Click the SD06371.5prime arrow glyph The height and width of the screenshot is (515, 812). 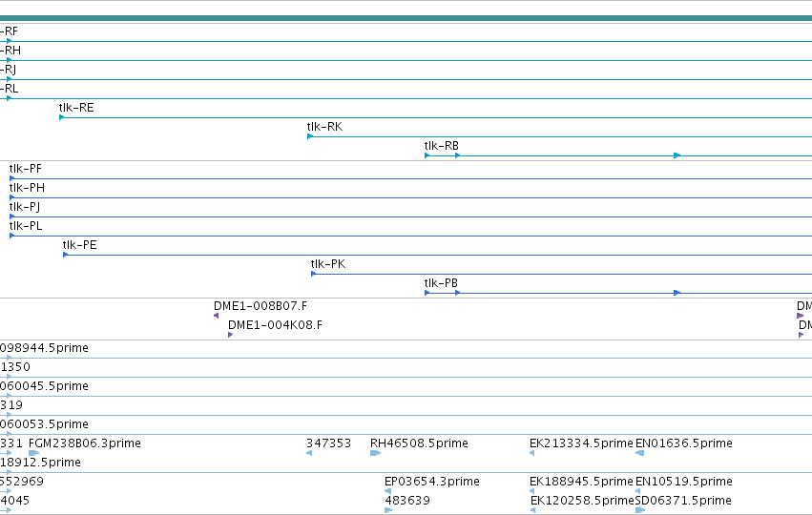(640, 510)
